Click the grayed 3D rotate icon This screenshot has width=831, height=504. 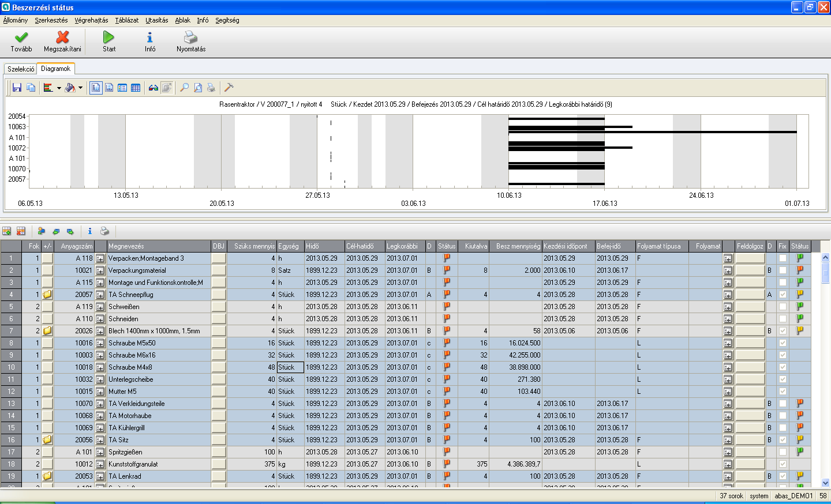[167, 88]
